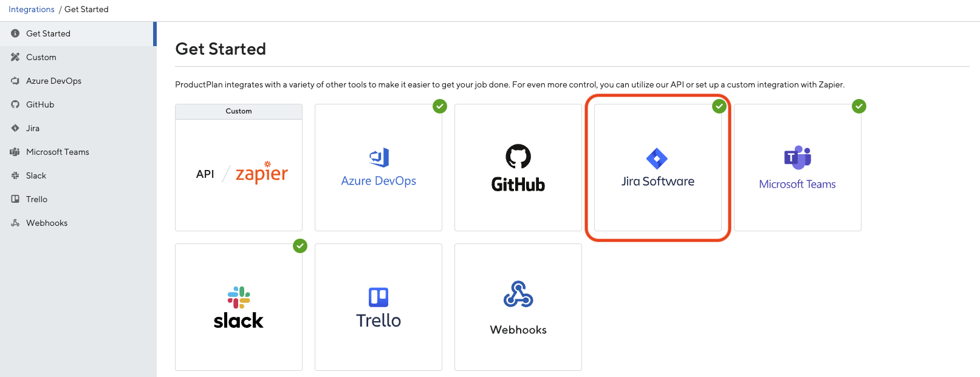Screen dimensions: 980x377
Task: Click the Slack hash icon in sidebar
Action: 15,175
